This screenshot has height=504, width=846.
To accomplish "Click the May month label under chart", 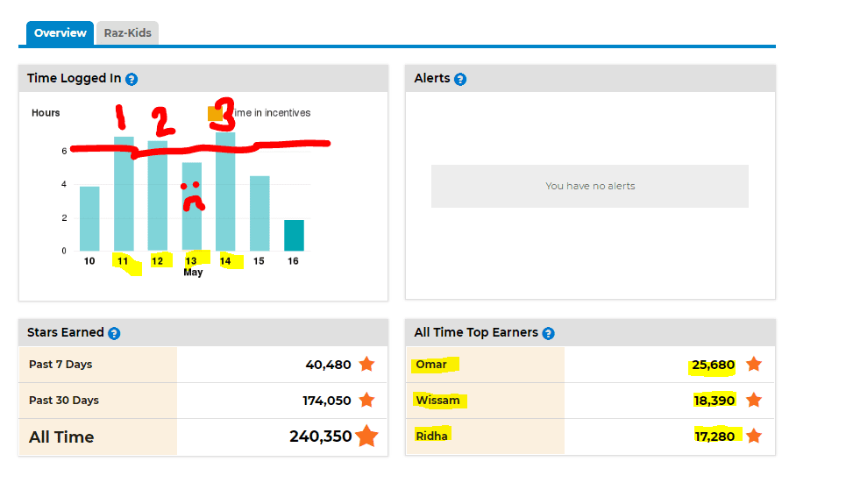I will pos(193,273).
